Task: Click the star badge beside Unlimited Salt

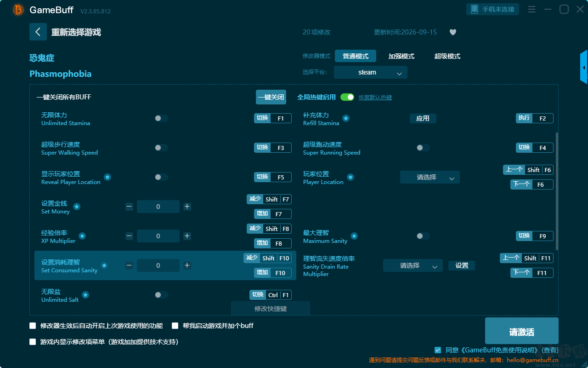Action: tap(85, 295)
